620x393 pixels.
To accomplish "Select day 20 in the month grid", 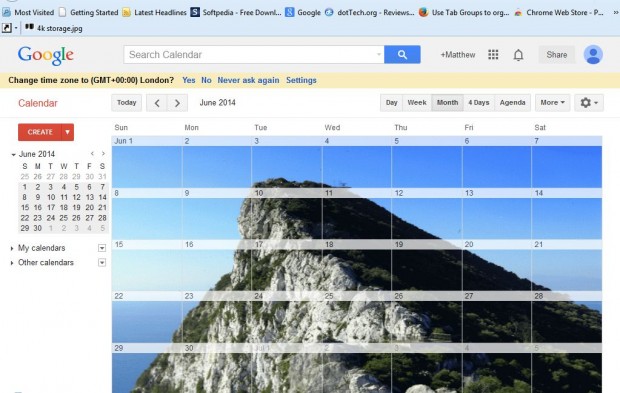I will click(496, 265).
